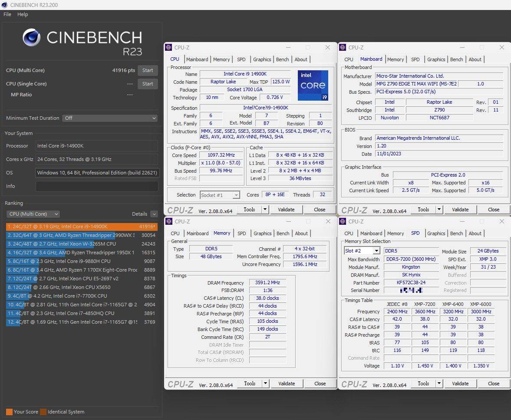
Task: Click Validate in the Memory window
Action: pos(287,384)
